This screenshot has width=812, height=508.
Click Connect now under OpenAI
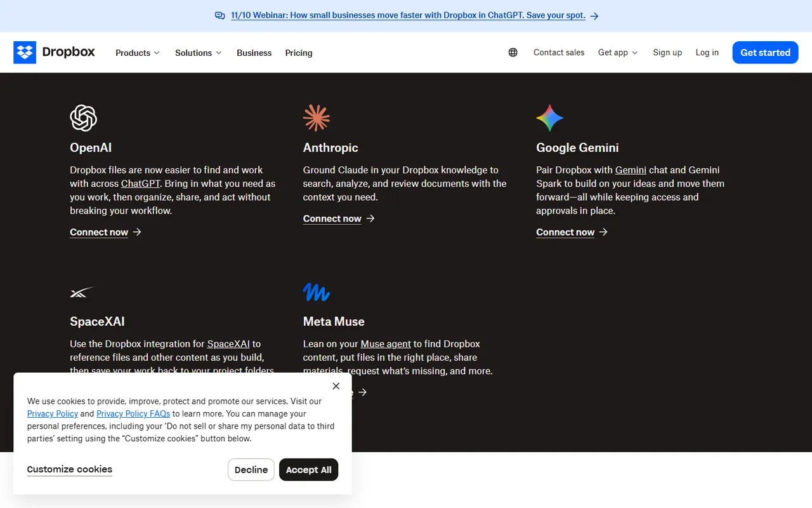click(99, 232)
